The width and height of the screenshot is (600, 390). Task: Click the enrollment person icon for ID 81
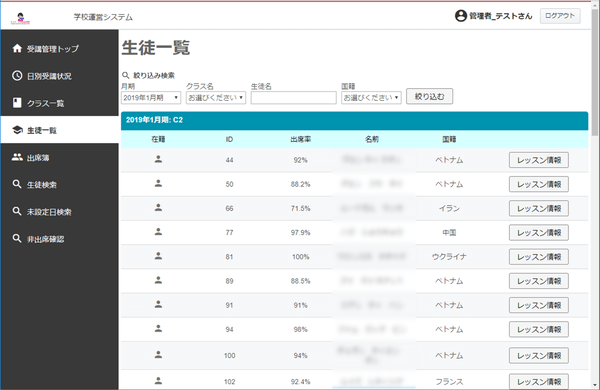158,256
